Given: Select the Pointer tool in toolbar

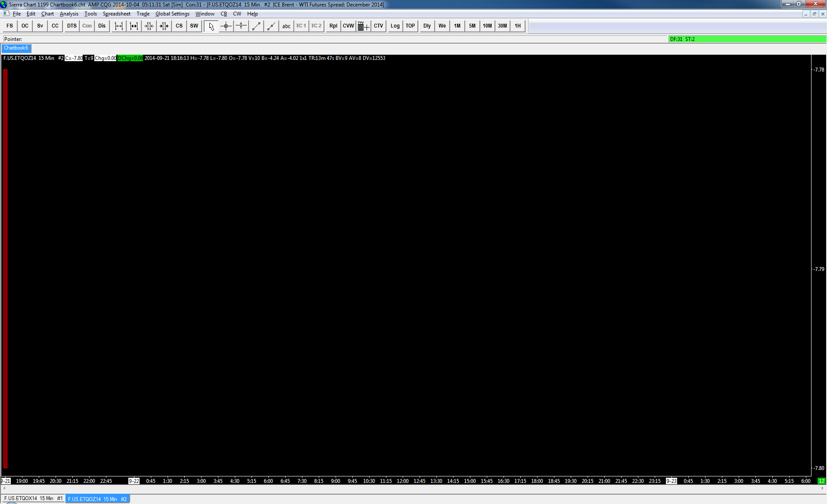Looking at the screenshot, I should coord(211,26).
